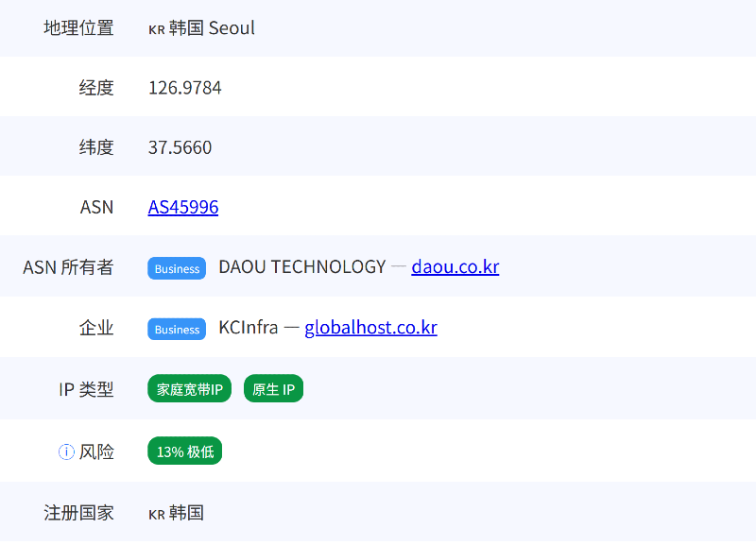Visit the globalhost.co.kr link
The width and height of the screenshot is (756, 545).
click(370, 328)
